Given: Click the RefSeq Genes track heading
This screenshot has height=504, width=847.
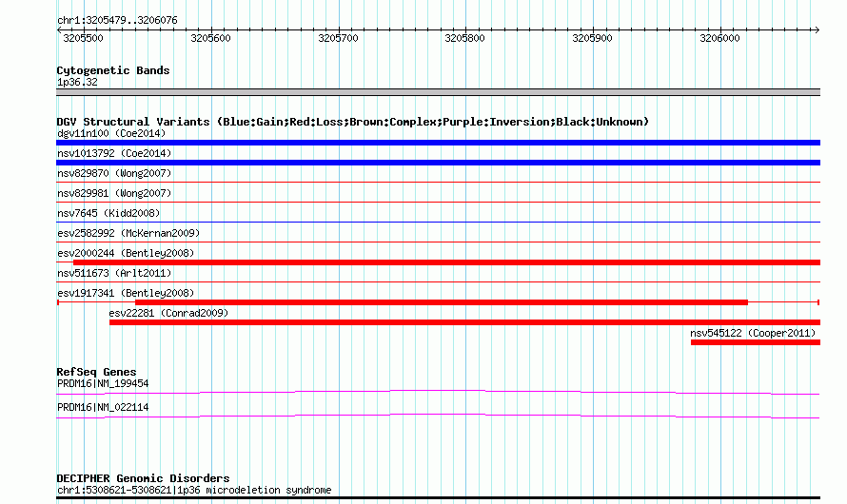Looking at the screenshot, I should point(96,372).
